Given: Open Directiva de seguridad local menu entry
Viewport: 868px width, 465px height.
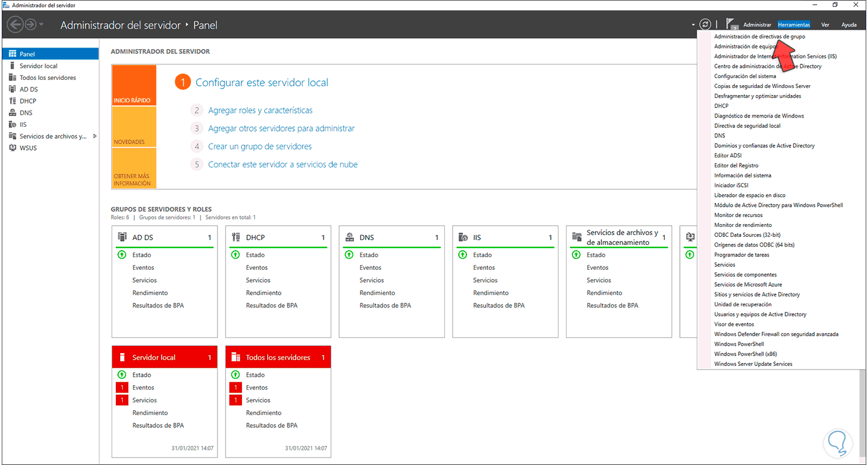Looking at the screenshot, I should point(747,126).
